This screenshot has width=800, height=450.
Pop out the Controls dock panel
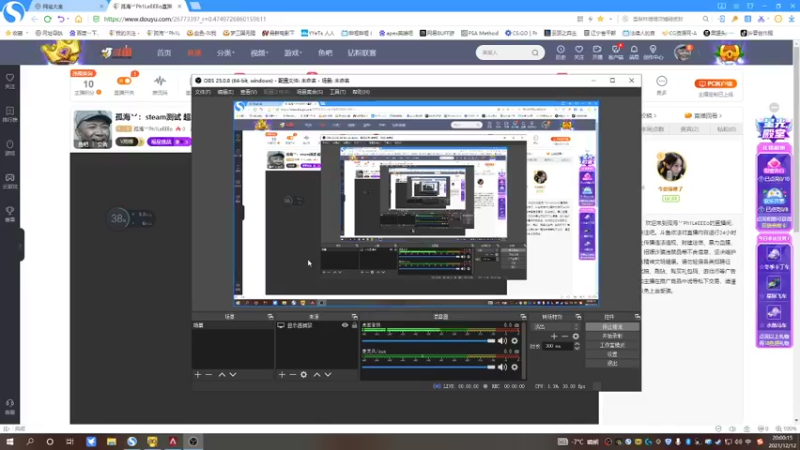(x=637, y=317)
